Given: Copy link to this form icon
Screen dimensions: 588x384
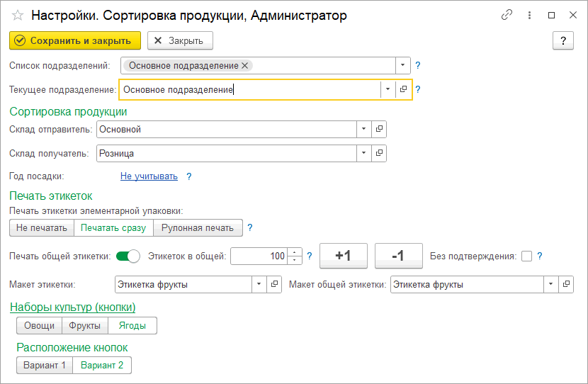Looking at the screenshot, I should click(507, 15).
